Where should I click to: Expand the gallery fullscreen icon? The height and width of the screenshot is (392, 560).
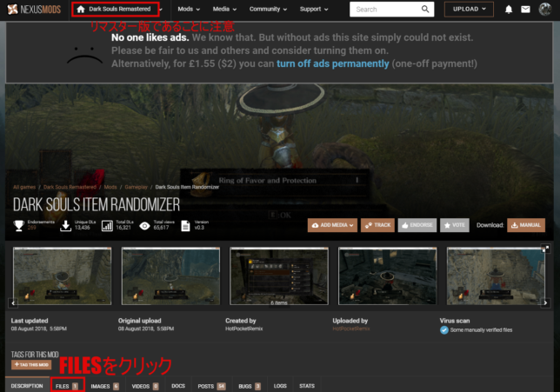pyautogui.click(x=545, y=249)
